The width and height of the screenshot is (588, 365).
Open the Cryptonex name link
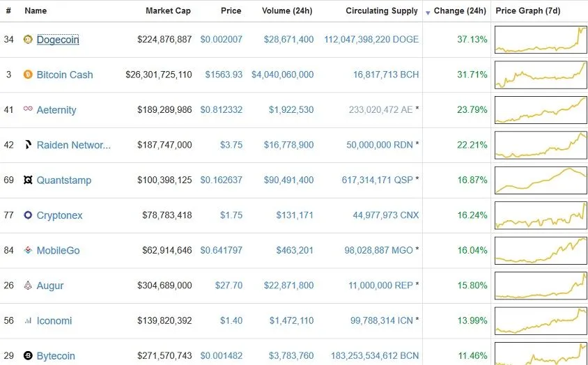tap(59, 215)
